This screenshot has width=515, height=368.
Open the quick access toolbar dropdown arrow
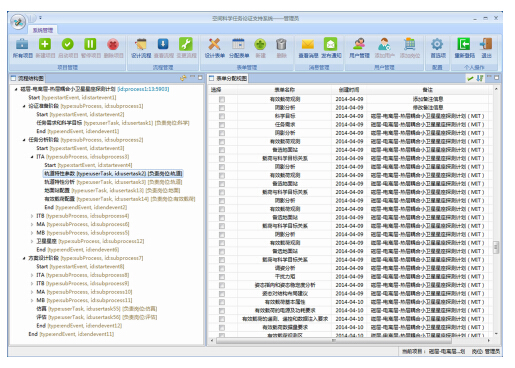tap(40, 18)
